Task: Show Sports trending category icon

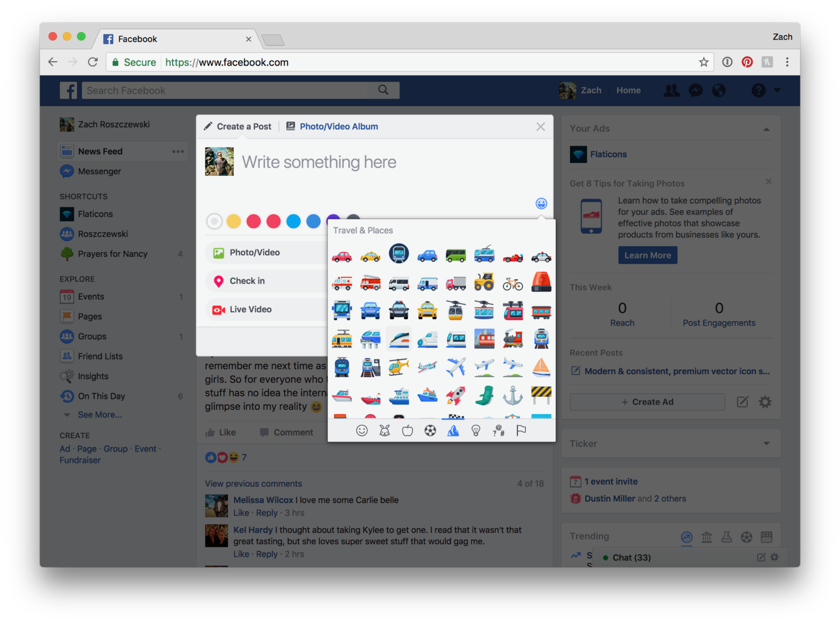Action: [x=746, y=537]
